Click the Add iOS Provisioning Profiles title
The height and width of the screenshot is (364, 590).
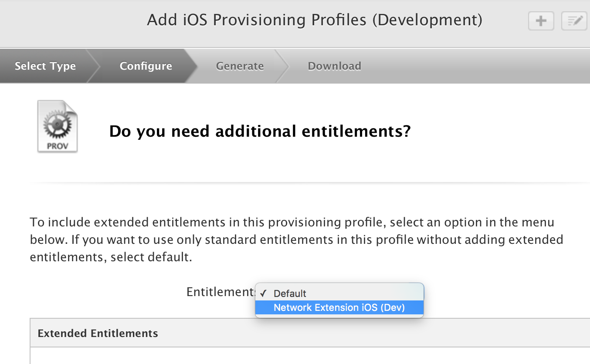click(315, 20)
